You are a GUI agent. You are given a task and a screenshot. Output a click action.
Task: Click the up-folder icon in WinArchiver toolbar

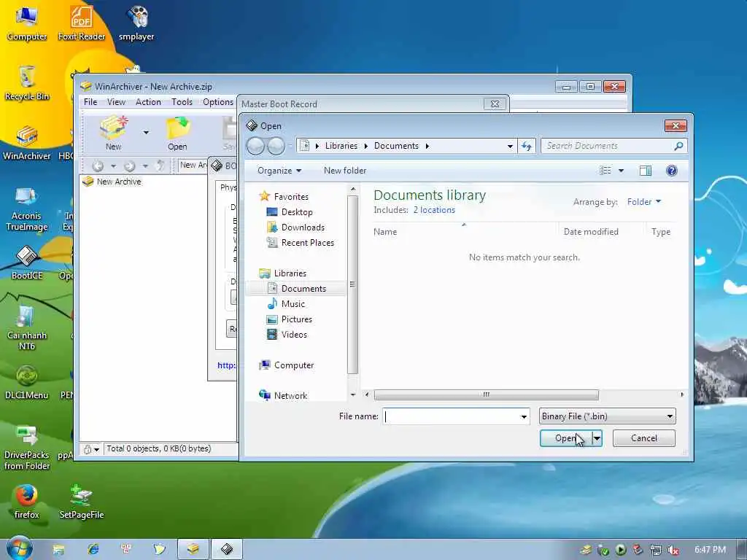coord(161,166)
